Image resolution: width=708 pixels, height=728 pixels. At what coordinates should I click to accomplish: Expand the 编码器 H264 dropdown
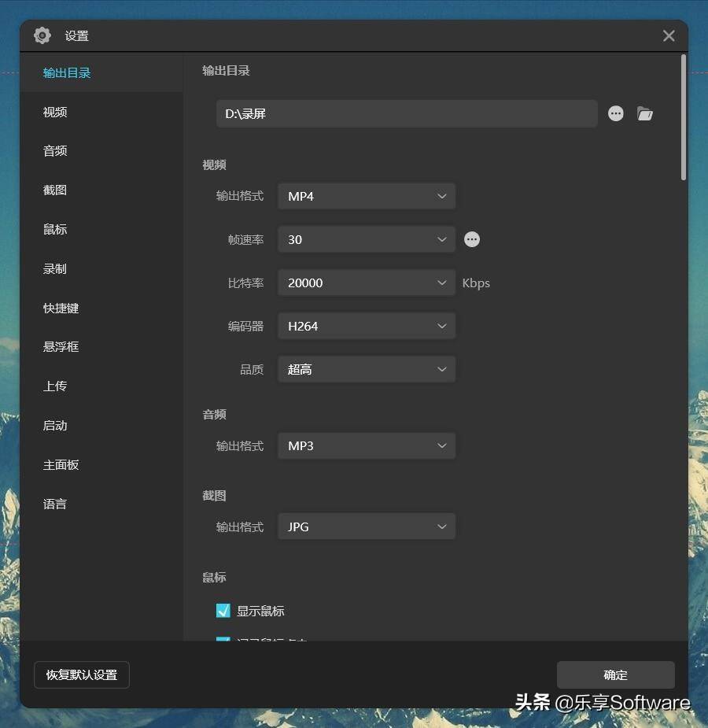pyautogui.click(x=367, y=327)
